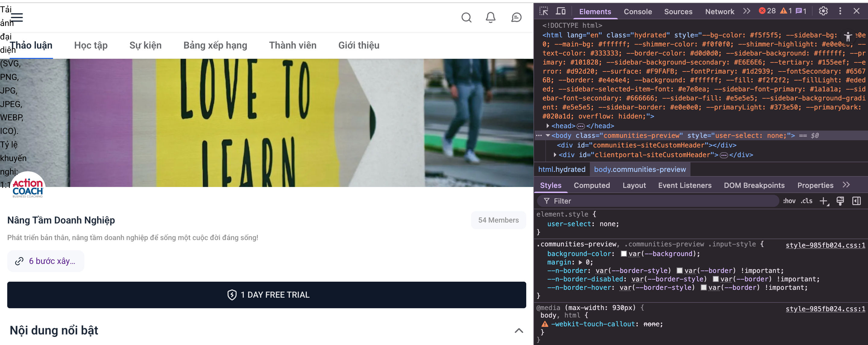Activate DevTools inspect element picker
The height and width of the screenshot is (345, 868).
[x=543, y=11]
